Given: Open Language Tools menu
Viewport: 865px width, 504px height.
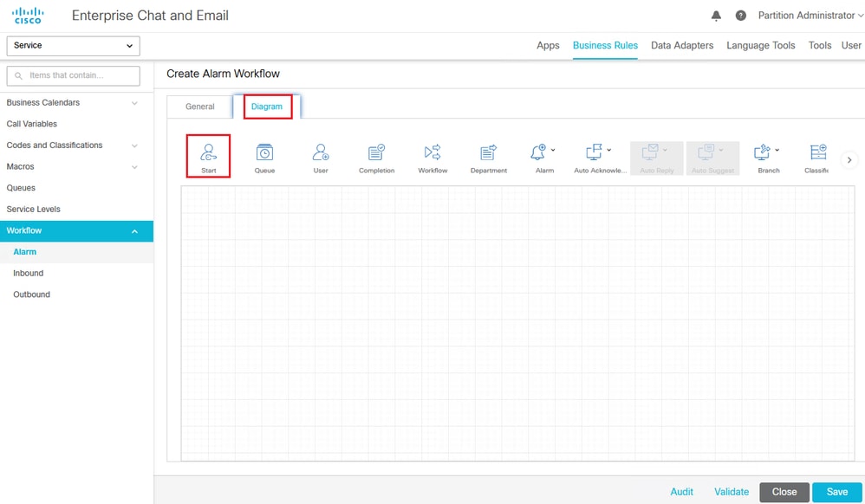Looking at the screenshot, I should [761, 45].
